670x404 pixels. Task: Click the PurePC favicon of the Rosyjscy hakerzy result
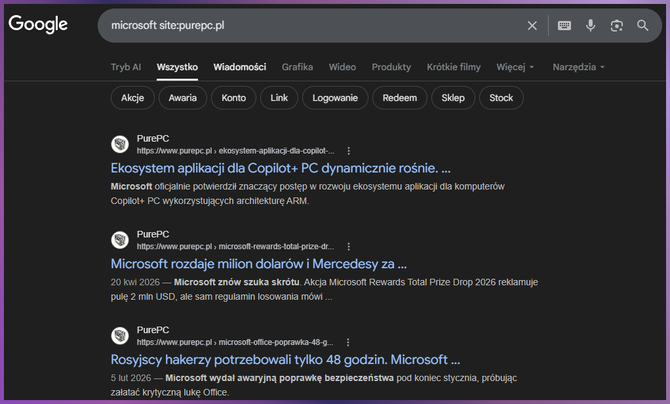(x=120, y=336)
